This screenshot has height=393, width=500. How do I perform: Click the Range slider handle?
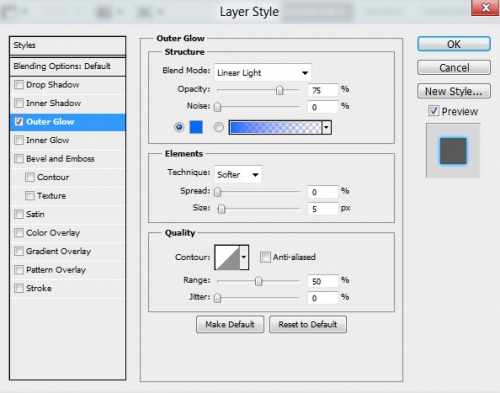tap(258, 281)
